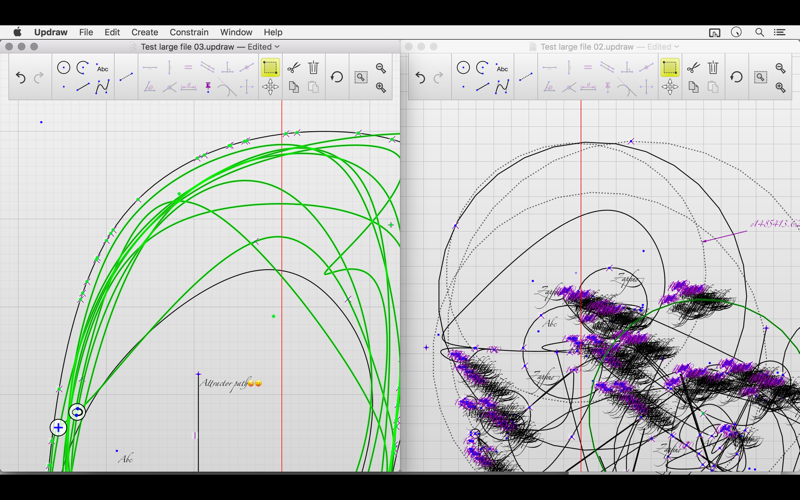
Task: Open the Constrain menu
Action: point(189,32)
